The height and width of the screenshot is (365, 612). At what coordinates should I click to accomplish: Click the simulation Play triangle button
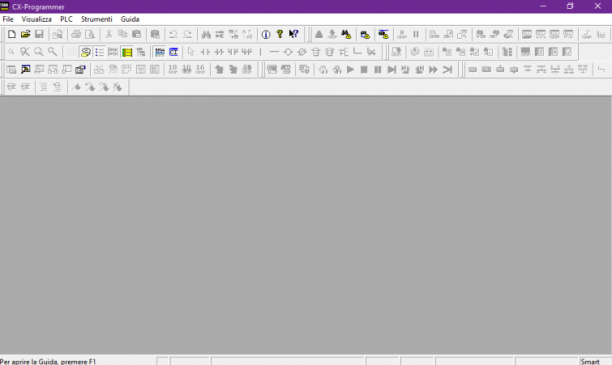coord(350,69)
